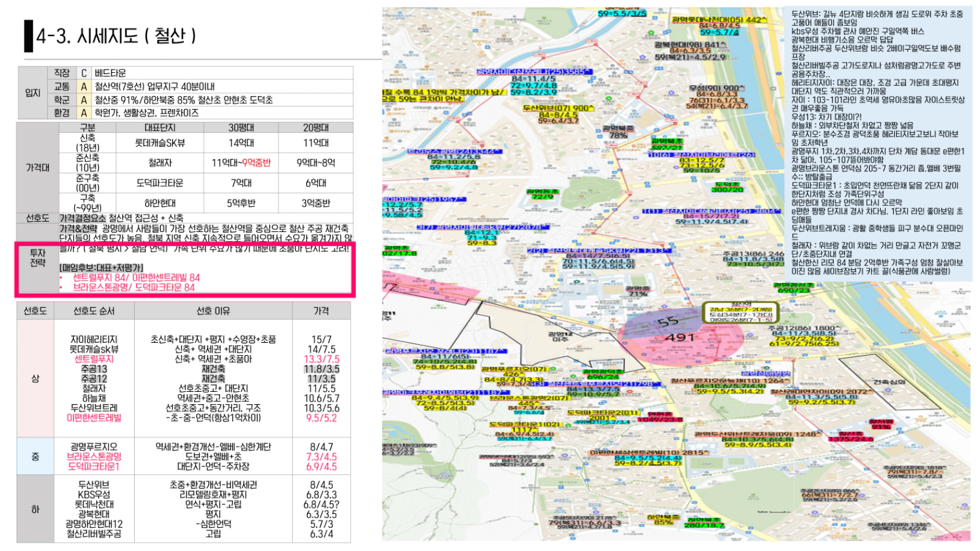Select "광명푸르지오" in the 중 tier
The image size is (980, 551).
coord(94,447)
